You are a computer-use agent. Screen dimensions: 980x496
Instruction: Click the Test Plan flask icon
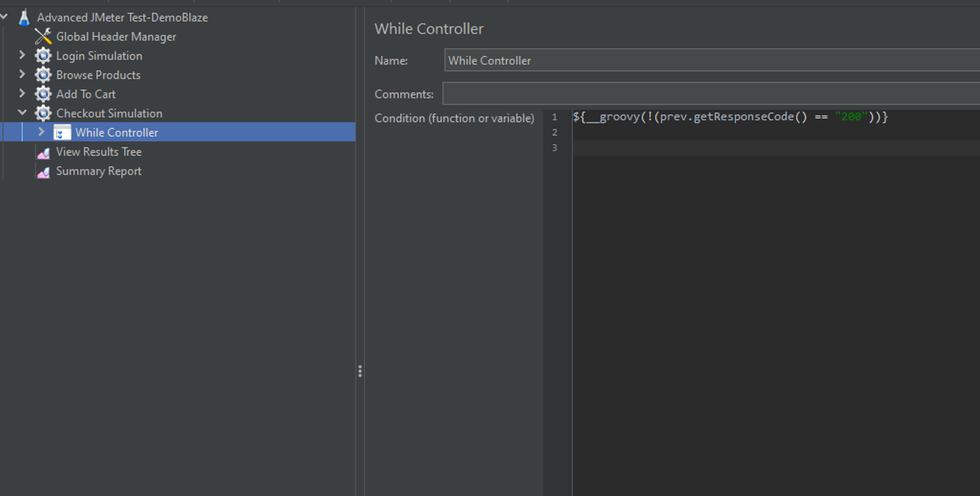pyautogui.click(x=24, y=18)
